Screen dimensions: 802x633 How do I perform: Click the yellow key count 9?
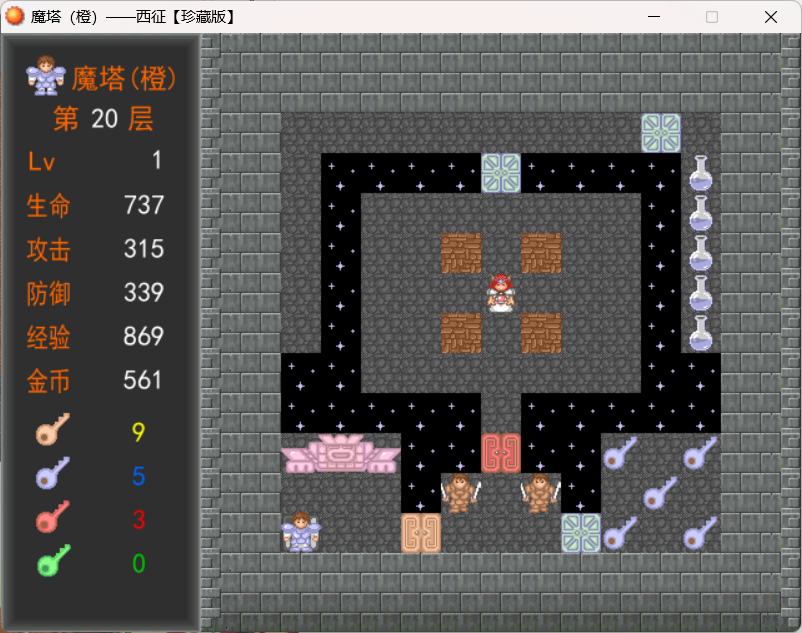[x=138, y=432]
